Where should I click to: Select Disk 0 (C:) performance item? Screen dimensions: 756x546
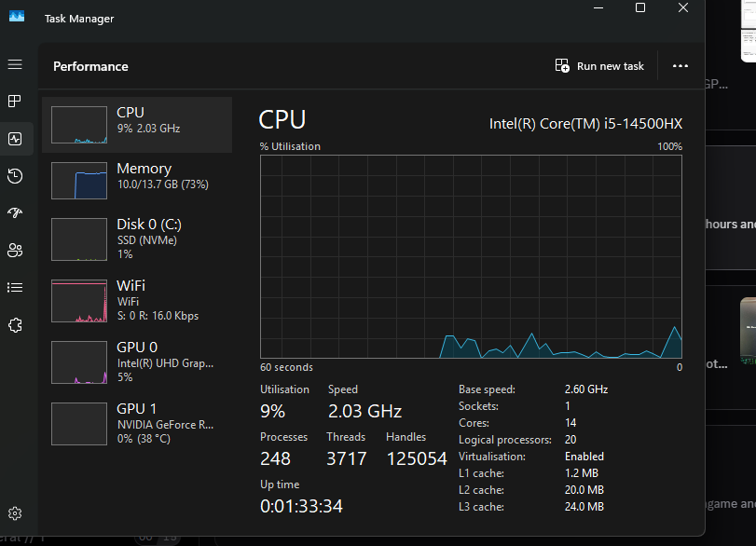pyautogui.click(x=136, y=239)
